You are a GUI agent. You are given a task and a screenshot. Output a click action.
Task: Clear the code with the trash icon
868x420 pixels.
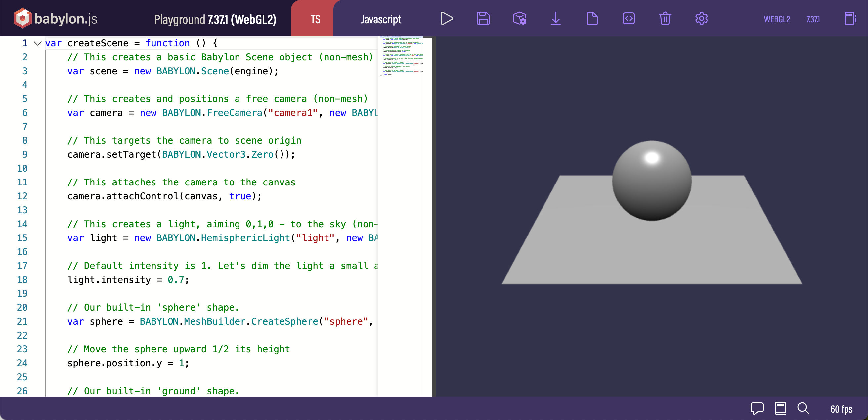[x=665, y=19]
